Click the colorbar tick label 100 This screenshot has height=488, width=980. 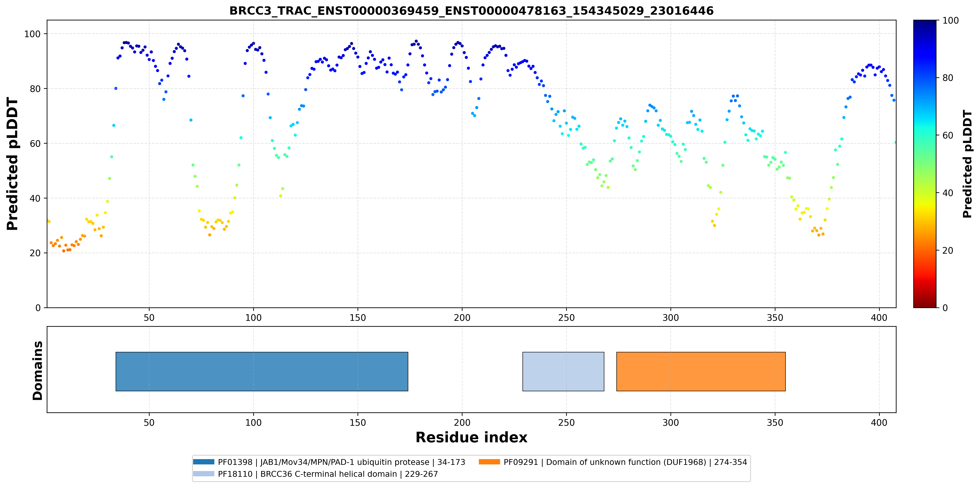point(950,21)
